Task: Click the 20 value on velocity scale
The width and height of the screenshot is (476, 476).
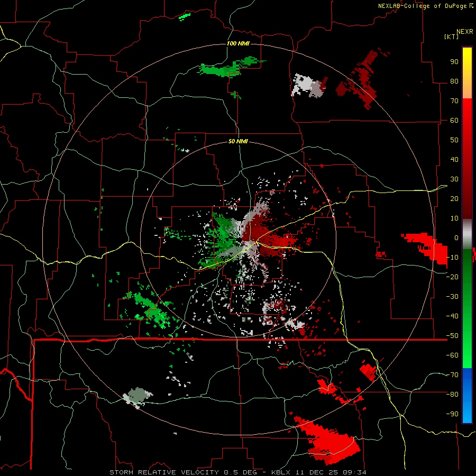Action: point(454,198)
